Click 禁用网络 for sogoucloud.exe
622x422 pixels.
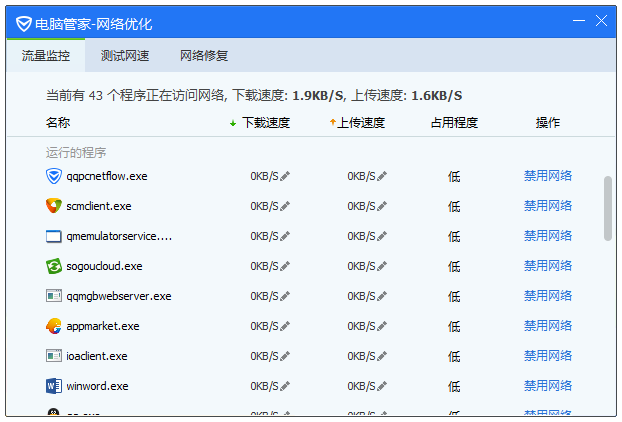548,266
